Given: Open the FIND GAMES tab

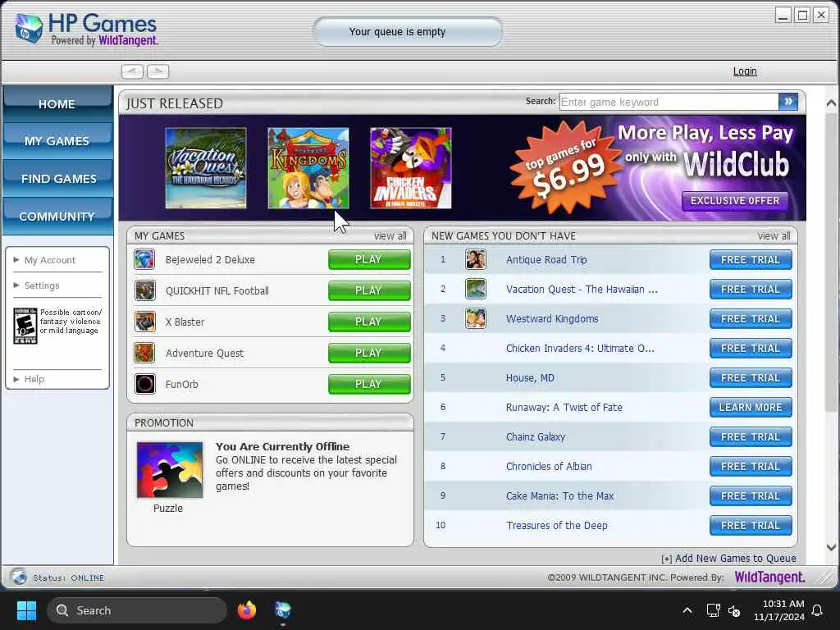Looking at the screenshot, I should [x=57, y=178].
